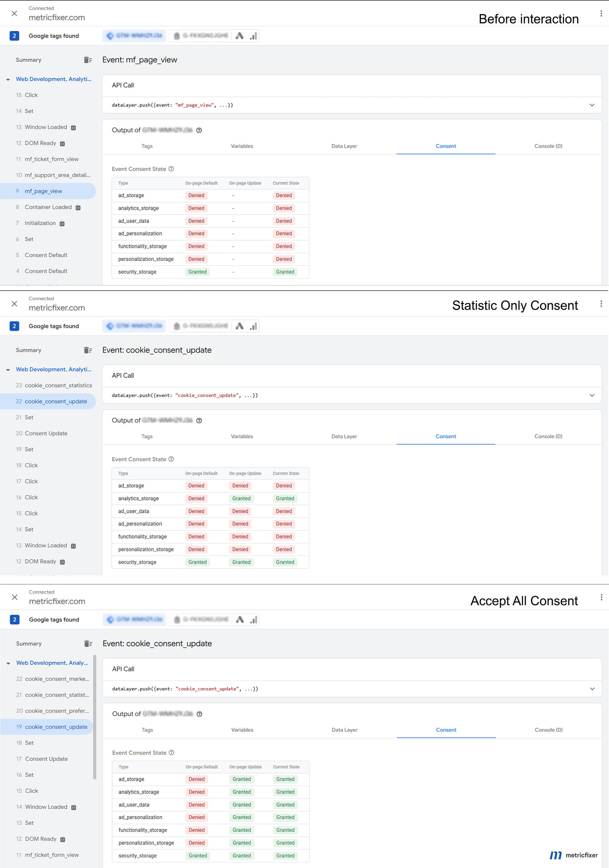Close the Statistic Only Consent debug session
Image resolution: width=609 pixels, height=868 pixels.
point(14,304)
